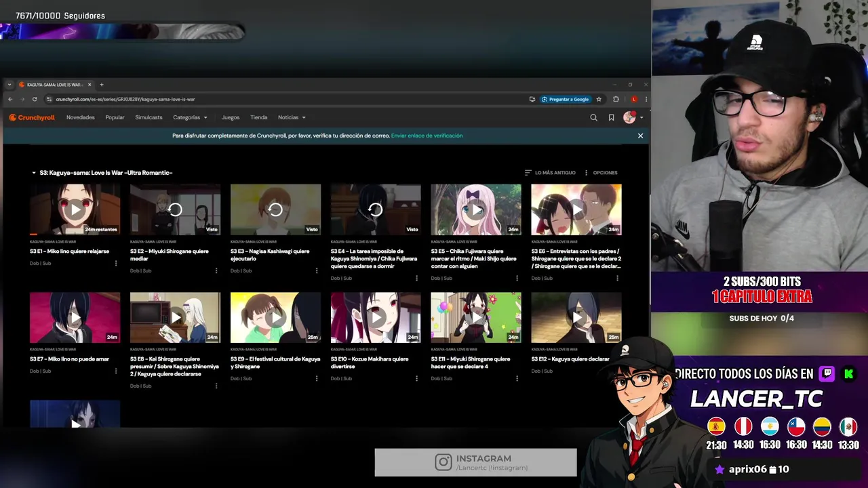This screenshot has width=868, height=488.
Task: Bookmark this page with star icon
Action: pyautogui.click(x=599, y=99)
